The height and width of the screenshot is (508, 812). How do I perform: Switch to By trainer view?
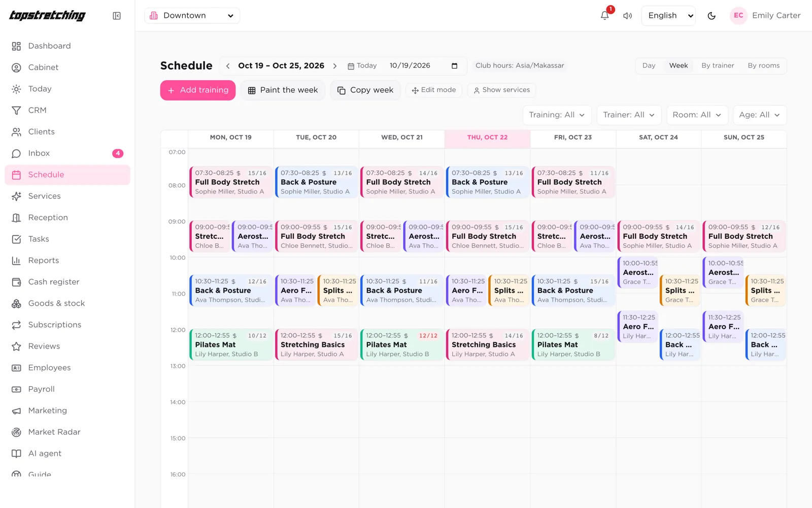coord(718,66)
